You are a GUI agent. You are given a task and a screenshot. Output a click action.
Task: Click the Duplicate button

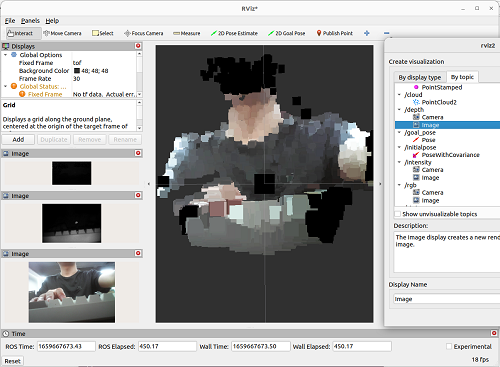(x=54, y=140)
